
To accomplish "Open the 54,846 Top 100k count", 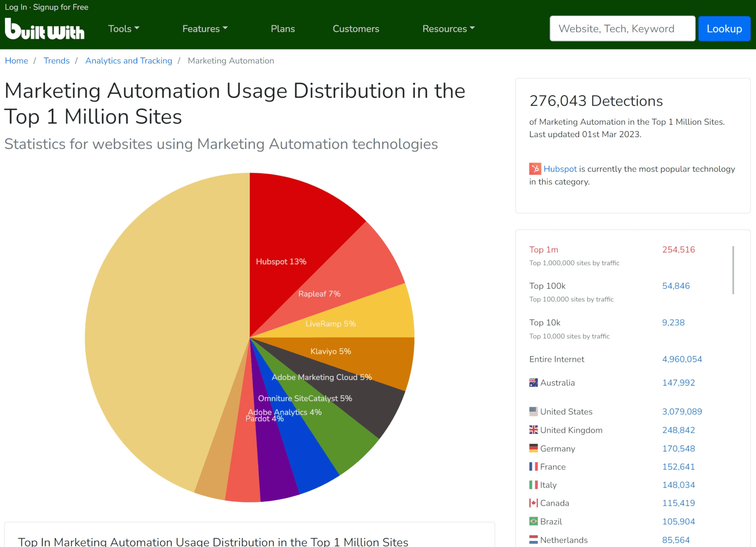I will click(676, 286).
